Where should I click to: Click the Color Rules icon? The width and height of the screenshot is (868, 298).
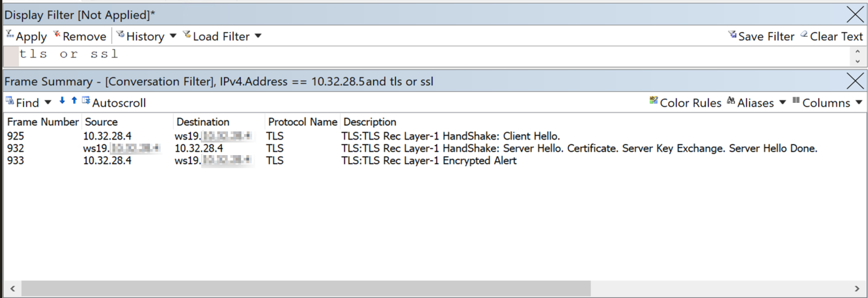[x=653, y=100]
